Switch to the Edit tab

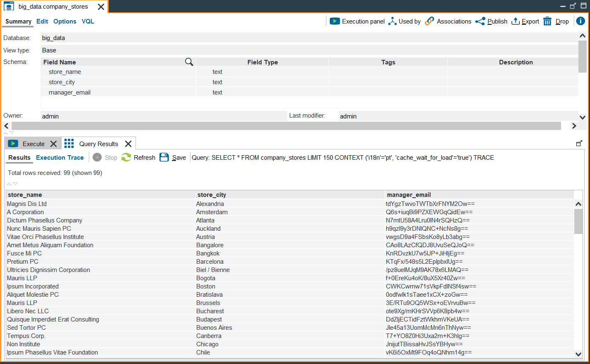[42, 21]
